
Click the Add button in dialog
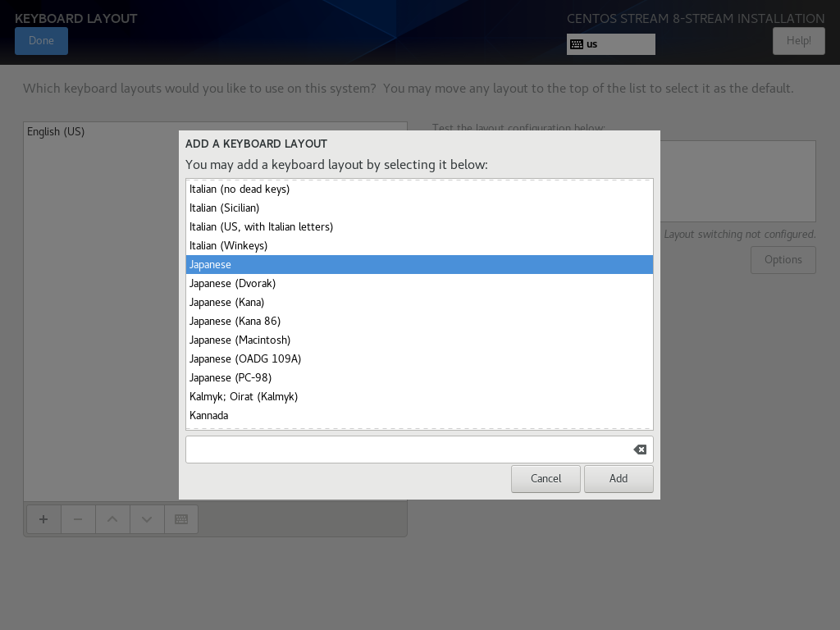pos(619,478)
